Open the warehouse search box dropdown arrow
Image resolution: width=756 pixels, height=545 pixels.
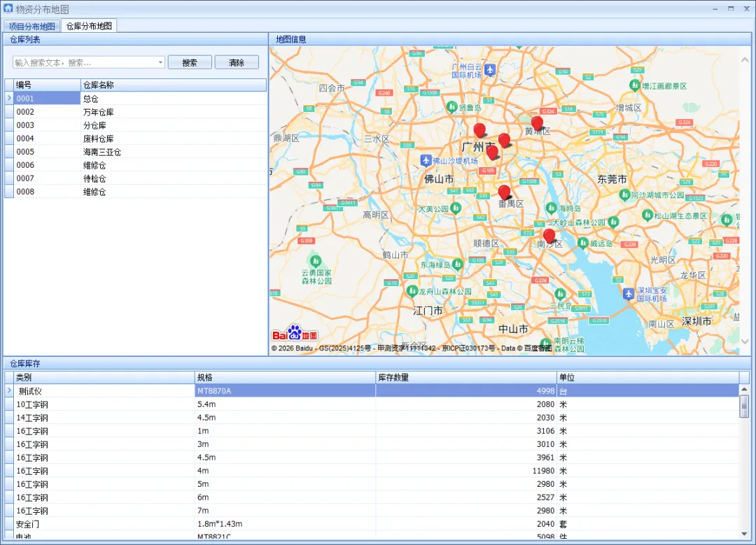pyautogui.click(x=160, y=63)
